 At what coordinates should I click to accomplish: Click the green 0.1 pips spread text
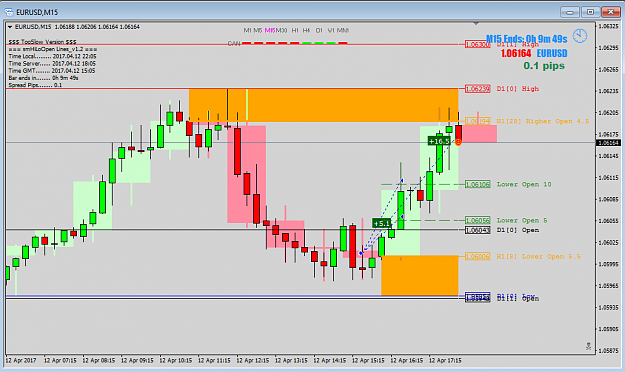coord(544,66)
